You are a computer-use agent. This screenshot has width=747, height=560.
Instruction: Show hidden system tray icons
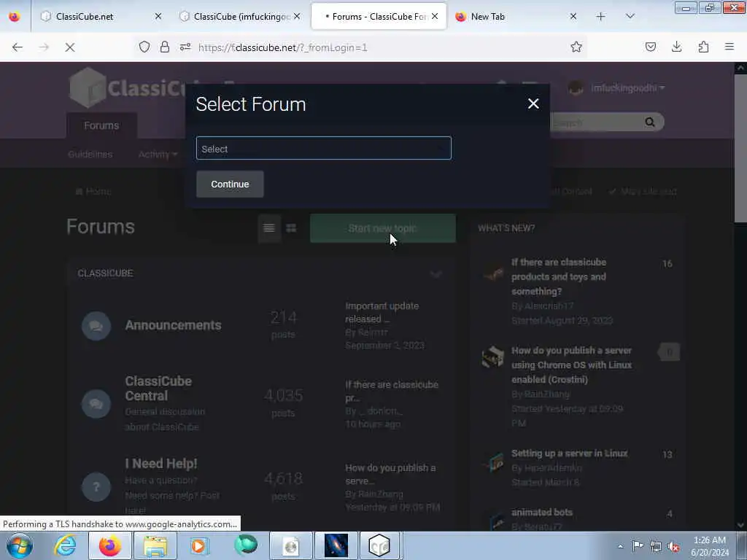pos(620,546)
